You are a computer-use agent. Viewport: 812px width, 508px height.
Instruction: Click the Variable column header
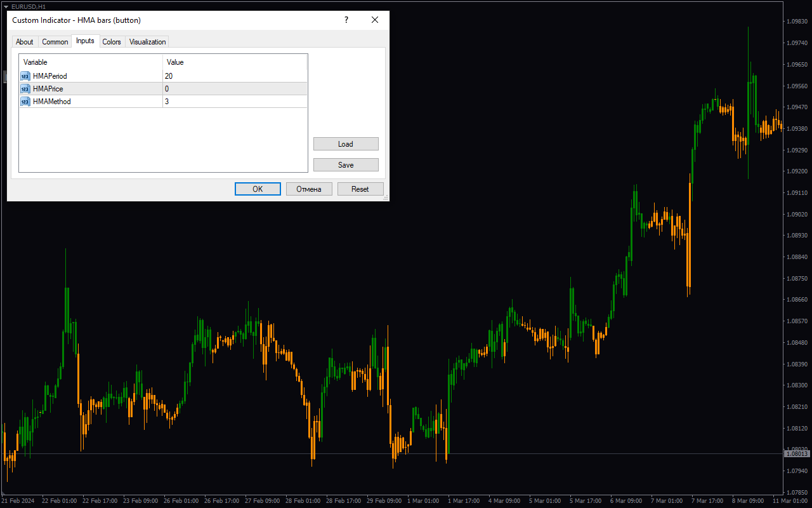point(91,62)
